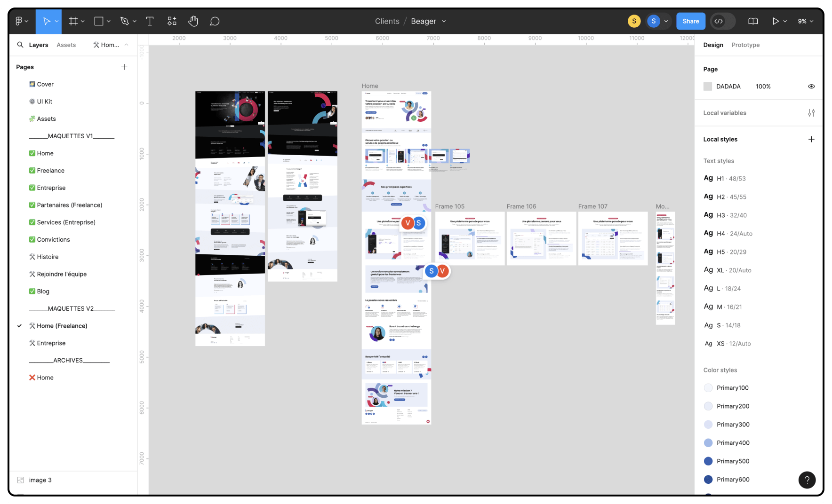Start the prototype Present play button
This screenshot has width=832, height=504.
pyautogui.click(x=776, y=21)
